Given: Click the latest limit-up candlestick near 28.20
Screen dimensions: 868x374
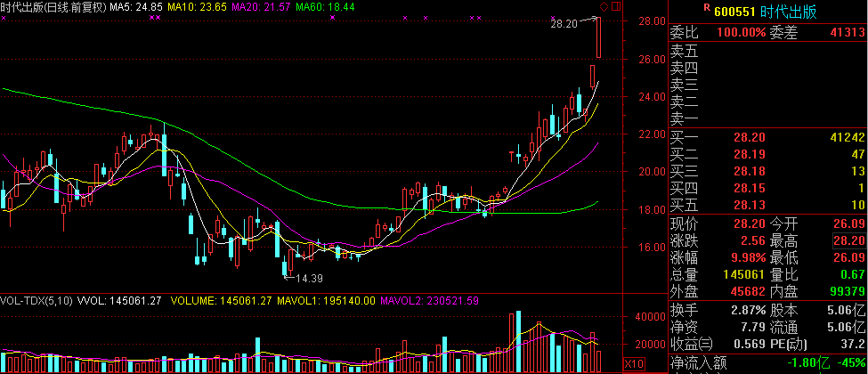Looking at the screenshot, I should pos(598,37).
